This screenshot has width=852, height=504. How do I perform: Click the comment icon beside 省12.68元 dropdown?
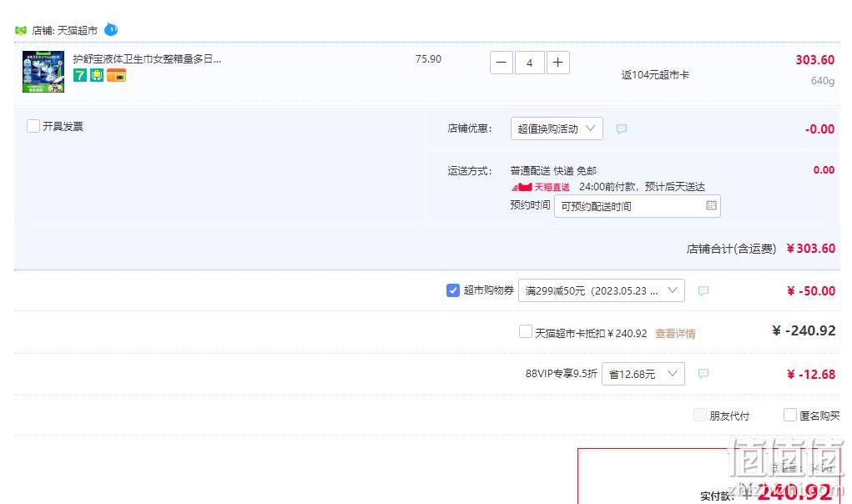pyautogui.click(x=703, y=374)
